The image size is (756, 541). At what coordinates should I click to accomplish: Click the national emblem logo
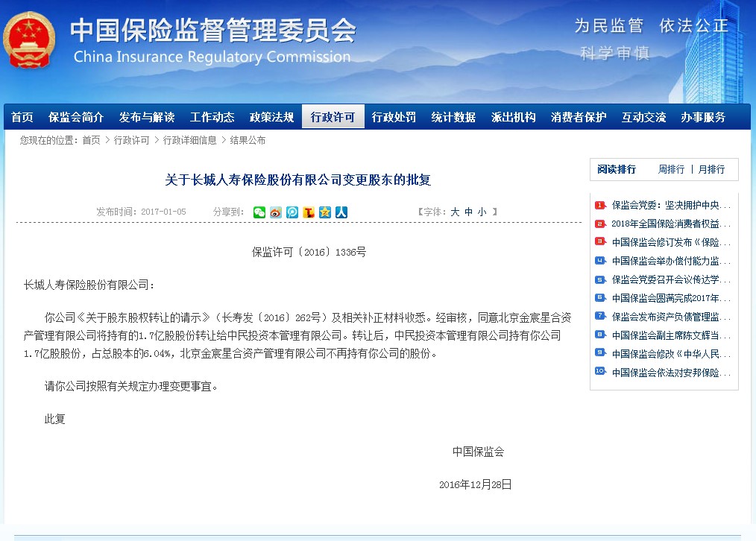pyautogui.click(x=29, y=40)
